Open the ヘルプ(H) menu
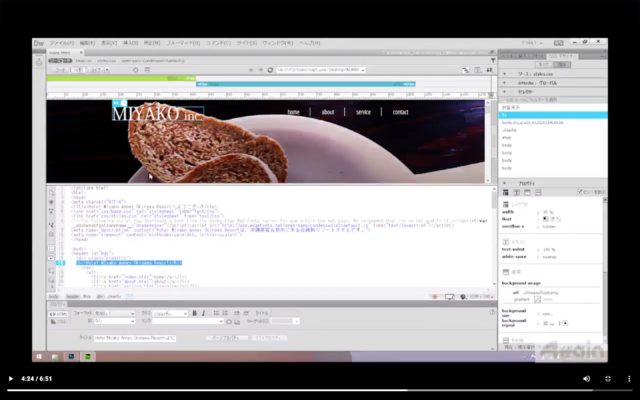This screenshot has width=640, height=400. point(309,43)
